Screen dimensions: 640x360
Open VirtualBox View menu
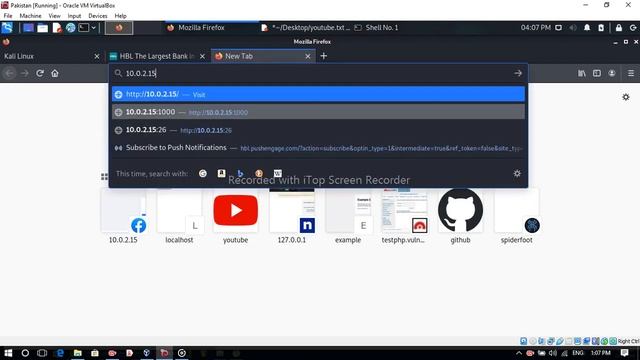(54, 16)
